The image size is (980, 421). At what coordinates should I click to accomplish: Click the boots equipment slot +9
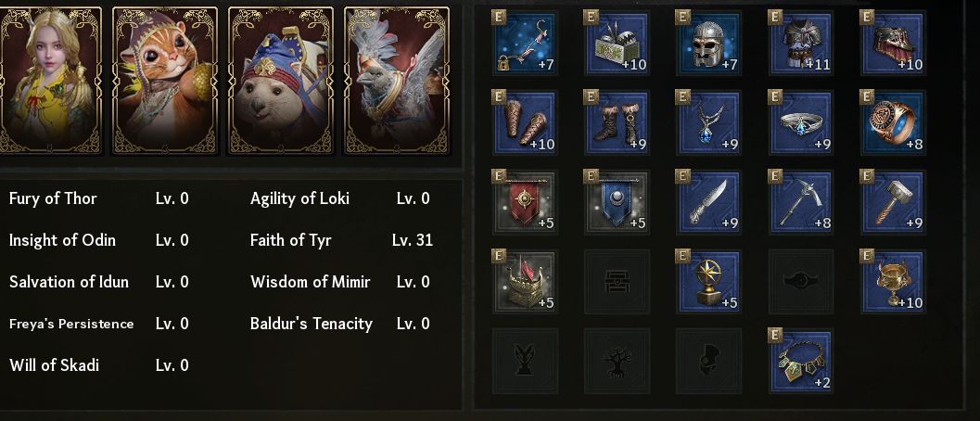617,122
